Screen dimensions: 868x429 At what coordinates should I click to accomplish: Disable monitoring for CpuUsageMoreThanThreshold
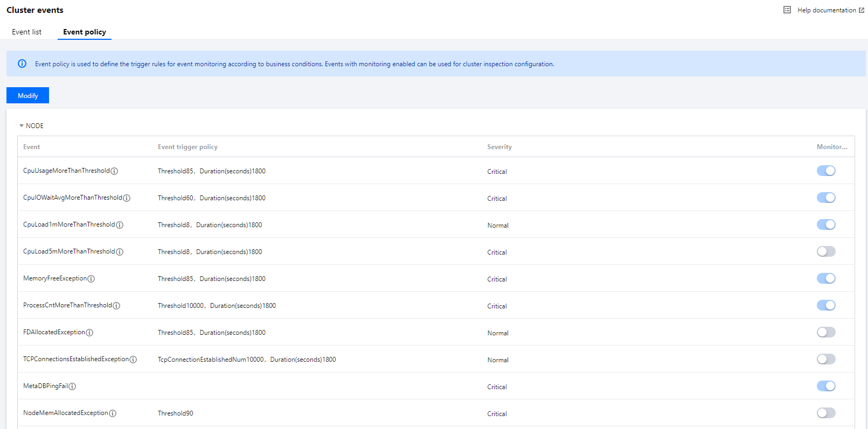[825, 171]
